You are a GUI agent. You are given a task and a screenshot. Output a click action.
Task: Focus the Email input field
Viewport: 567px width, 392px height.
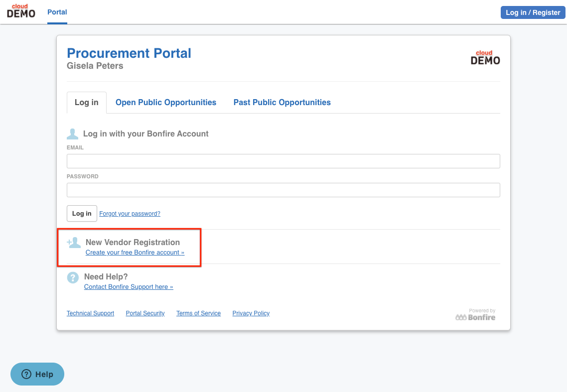click(x=283, y=161)
